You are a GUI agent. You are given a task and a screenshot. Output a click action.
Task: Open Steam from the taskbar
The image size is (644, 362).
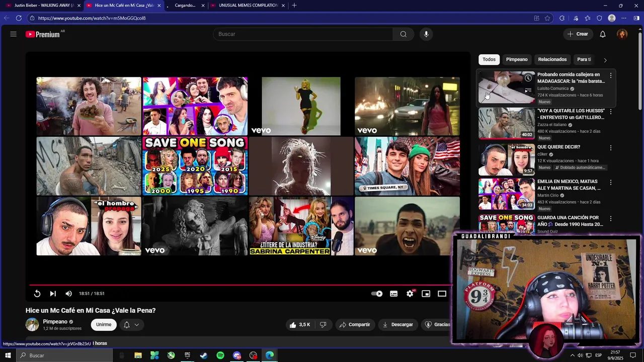click(x=204, y=355)
